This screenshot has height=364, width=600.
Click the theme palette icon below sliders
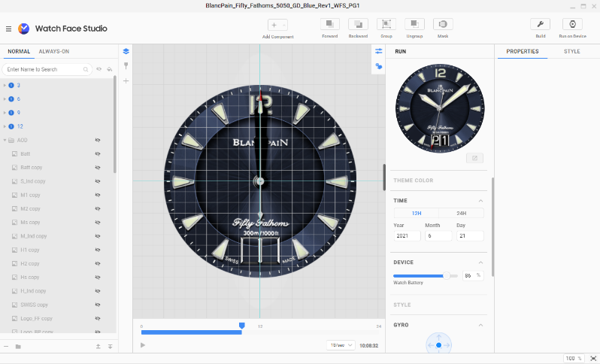pyautogui.click(x=379, y=66)
